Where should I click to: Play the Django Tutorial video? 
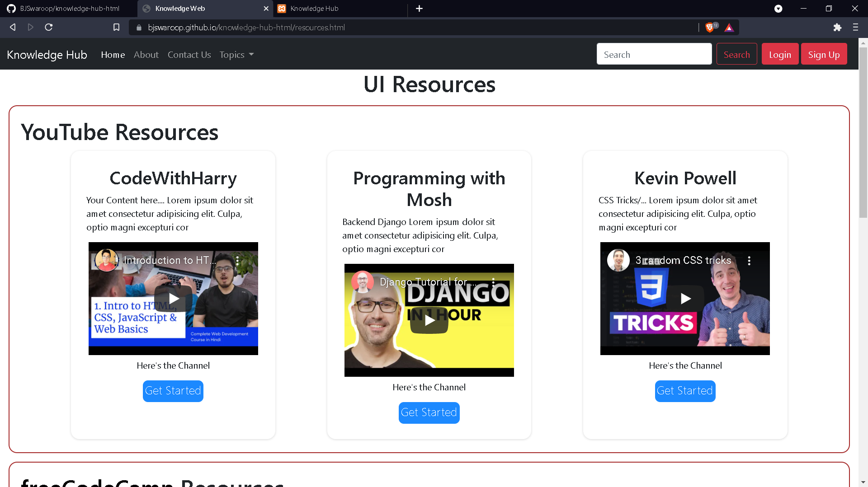(x=429, y=320)
